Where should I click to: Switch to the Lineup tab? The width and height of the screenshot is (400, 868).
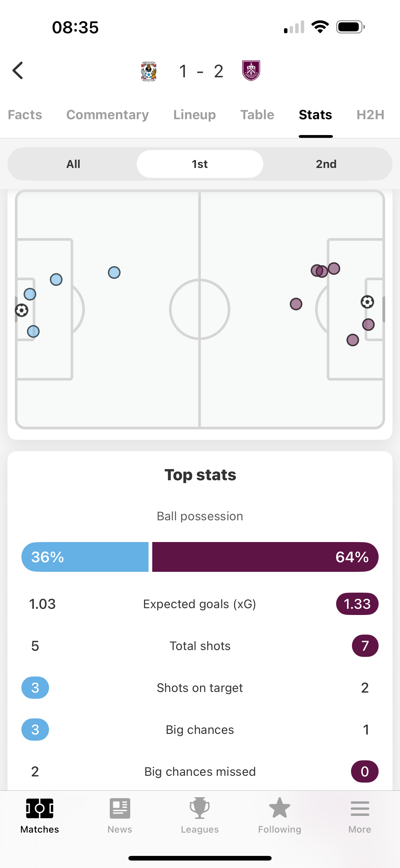click(194, 115)
